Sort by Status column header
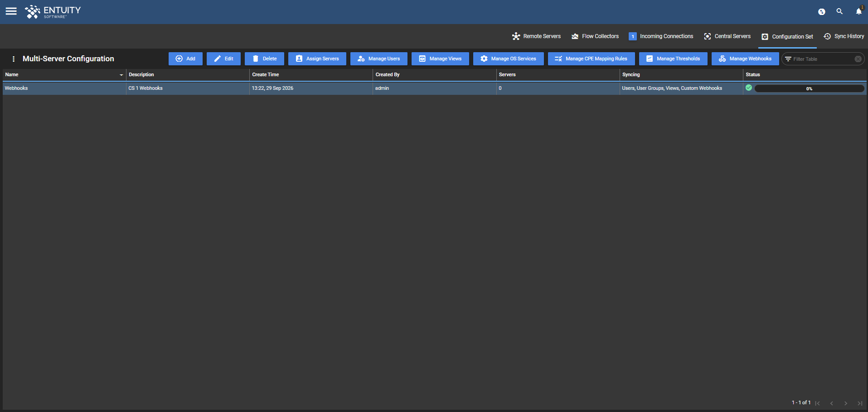Image resolution: width=868 pixels, height=412 pixels. click(x=805, y=74)
